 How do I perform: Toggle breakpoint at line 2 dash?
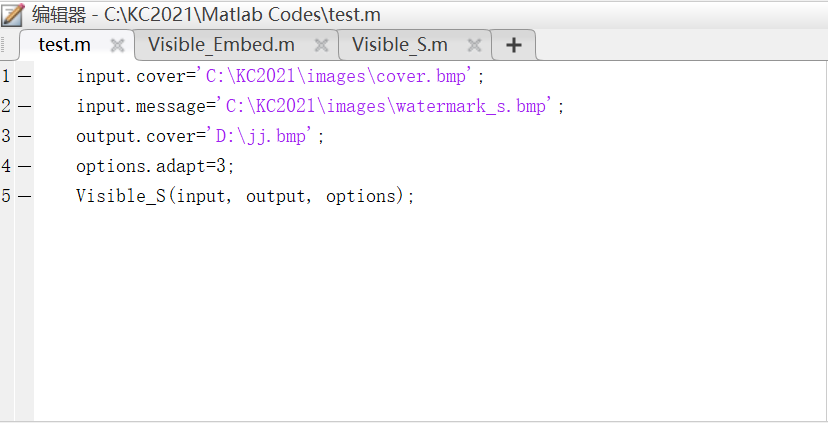click(x=23, y=106)
